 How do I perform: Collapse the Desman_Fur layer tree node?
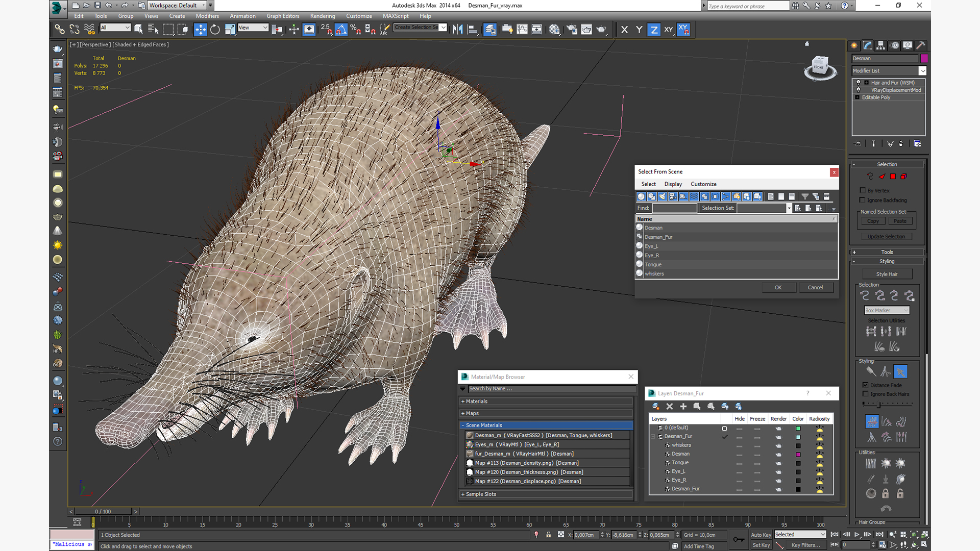tap(653, 437)
